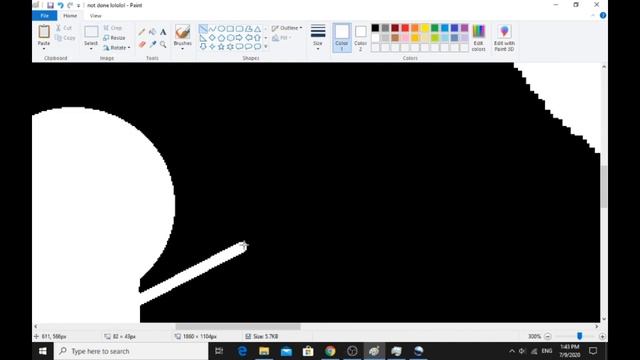Screen dimensions: 640x360
Task: Click the Copy button
Action: pyautogui.click(x=65, y=38)
